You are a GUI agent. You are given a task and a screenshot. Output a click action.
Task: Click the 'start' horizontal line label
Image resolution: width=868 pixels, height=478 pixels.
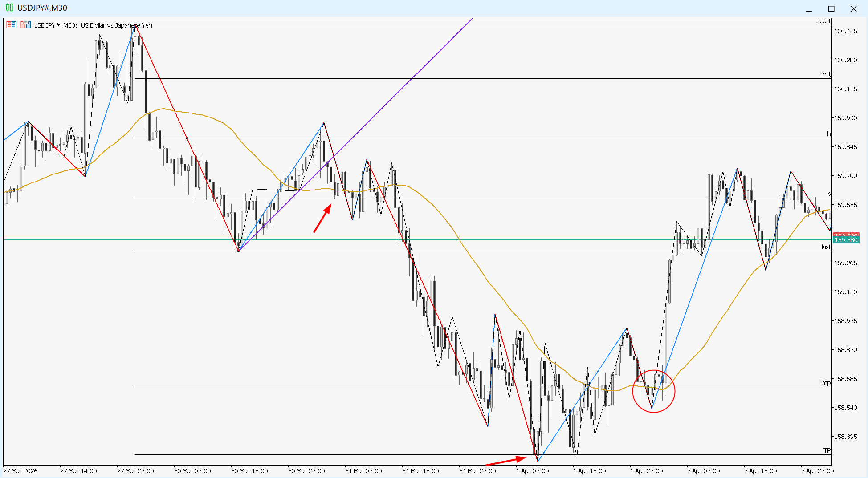(x=824, y=21)
